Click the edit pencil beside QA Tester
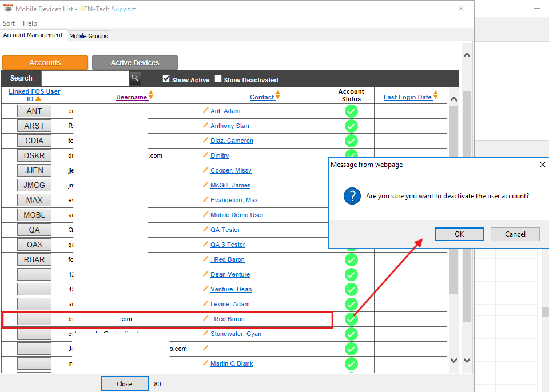 [x=206, y=230]
